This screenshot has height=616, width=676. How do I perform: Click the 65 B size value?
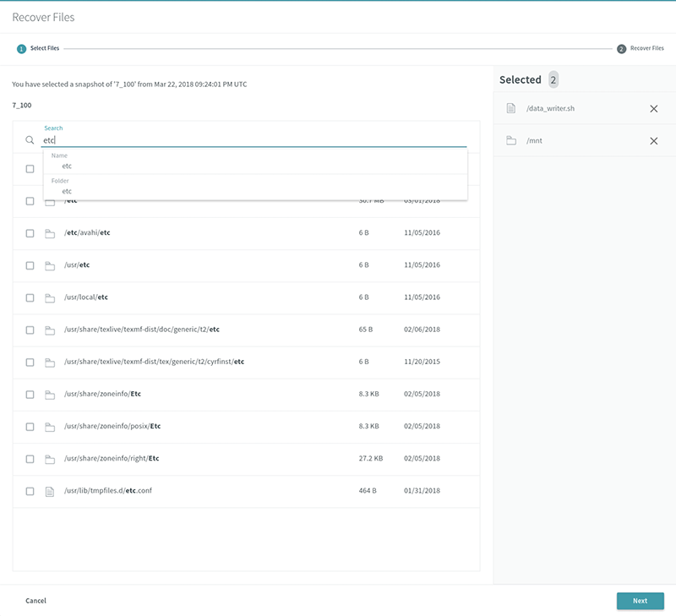tap(366, 330)
